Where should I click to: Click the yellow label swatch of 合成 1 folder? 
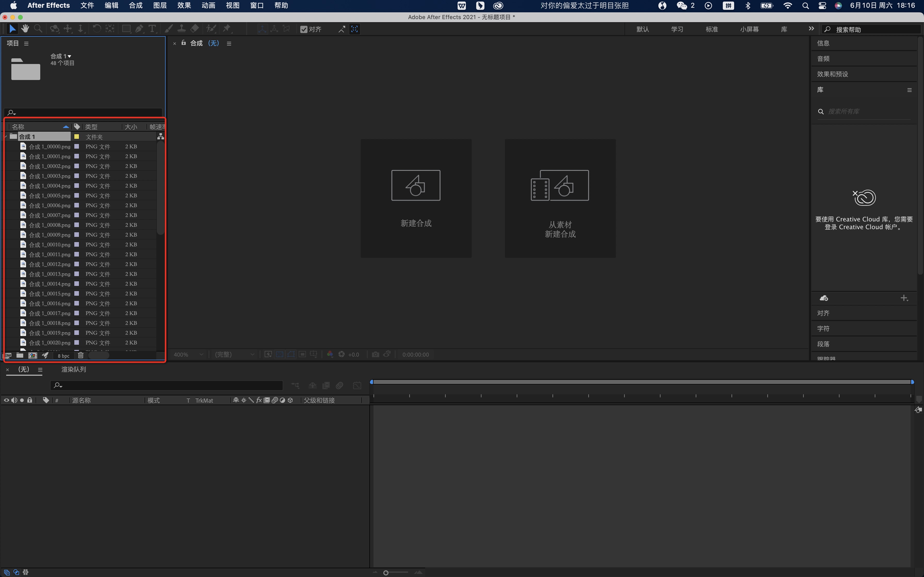pos(76,137)
